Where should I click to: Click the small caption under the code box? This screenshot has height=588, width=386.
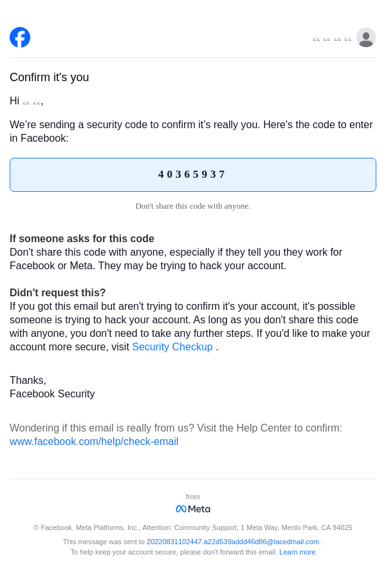(193, 206)
